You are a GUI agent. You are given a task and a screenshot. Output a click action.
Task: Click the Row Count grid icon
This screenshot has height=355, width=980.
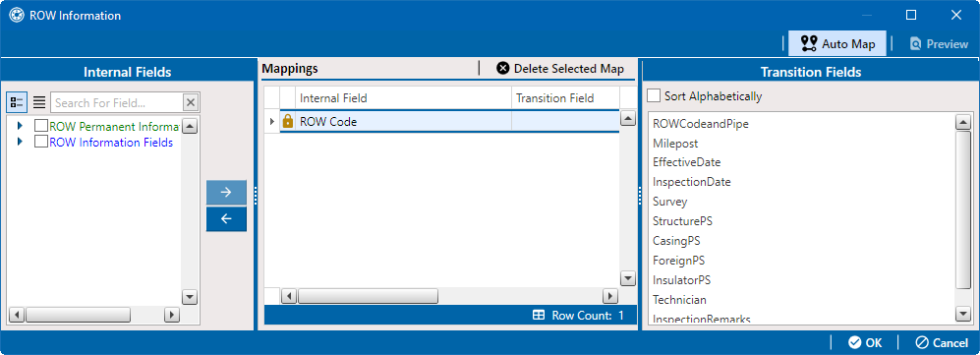[538, 316]
